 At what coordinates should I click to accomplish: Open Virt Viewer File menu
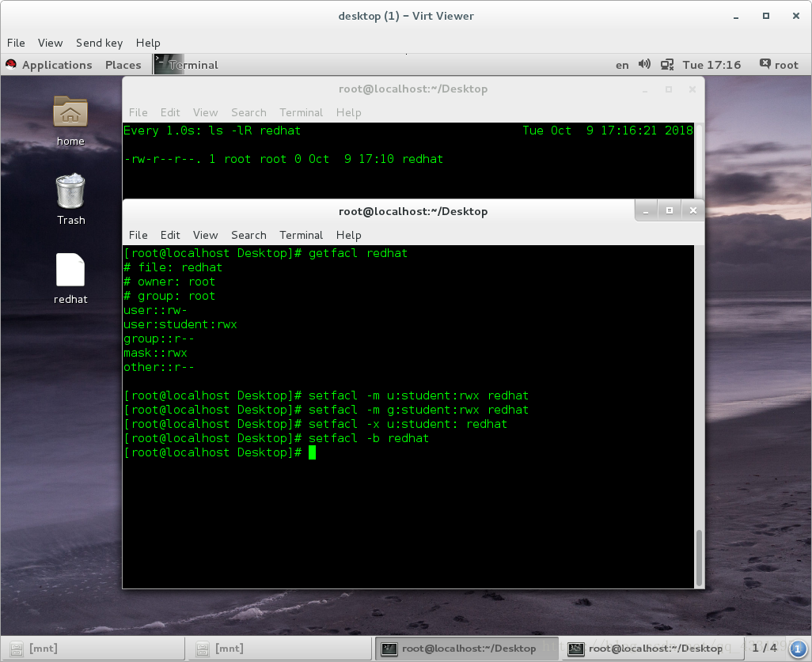point(16,43)
